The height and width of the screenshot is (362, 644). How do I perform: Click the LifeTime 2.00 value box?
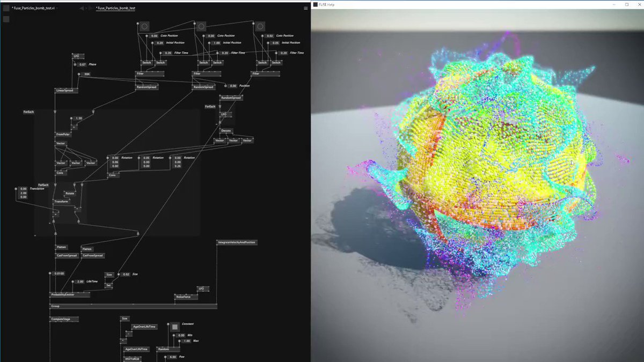click(80, 281)
